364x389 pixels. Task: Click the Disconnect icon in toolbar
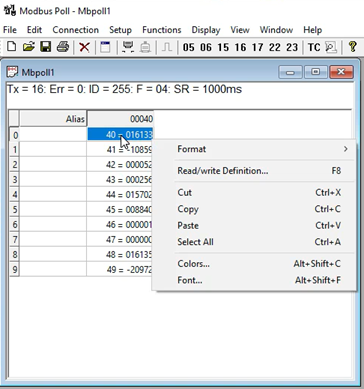[x=145, y=47]
